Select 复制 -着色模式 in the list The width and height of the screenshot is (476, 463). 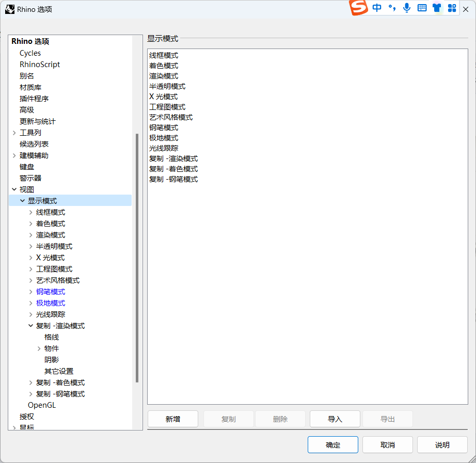pyautogui.click(x=173, y=169)
